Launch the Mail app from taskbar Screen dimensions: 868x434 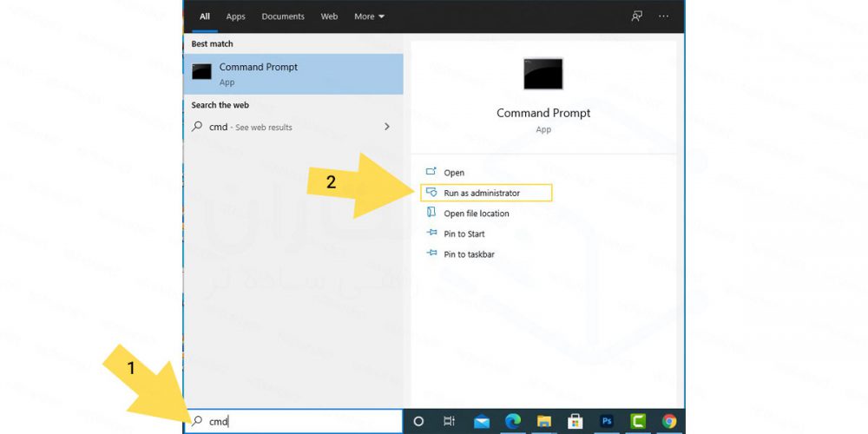click(x=482, y=422)
